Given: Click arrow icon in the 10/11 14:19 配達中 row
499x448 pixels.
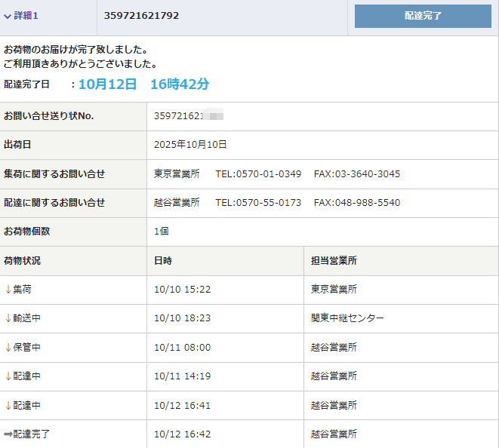Looking at the screenshot, I should pyautogui.click(x=8, y=376).
